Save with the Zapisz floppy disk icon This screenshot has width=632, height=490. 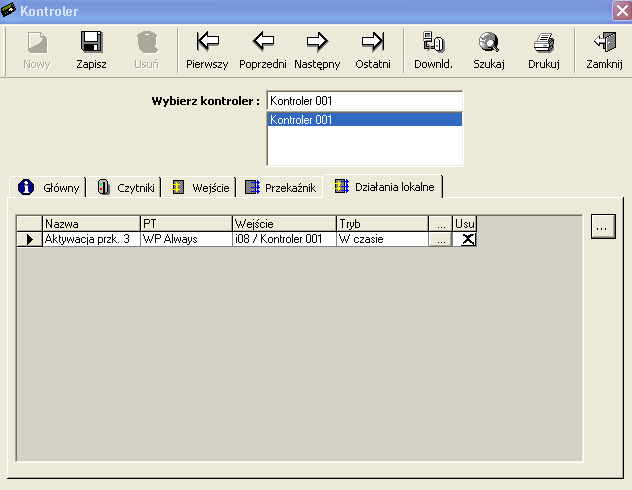(91, 42)
